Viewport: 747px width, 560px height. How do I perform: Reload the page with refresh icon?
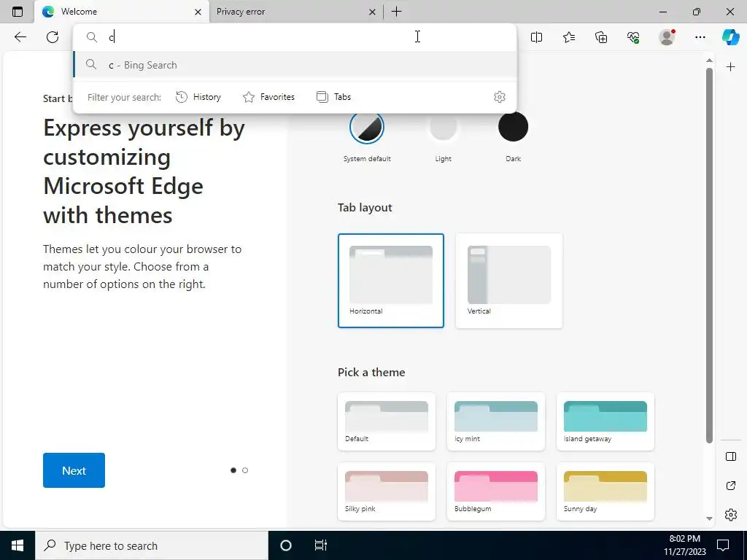[53, 36]
